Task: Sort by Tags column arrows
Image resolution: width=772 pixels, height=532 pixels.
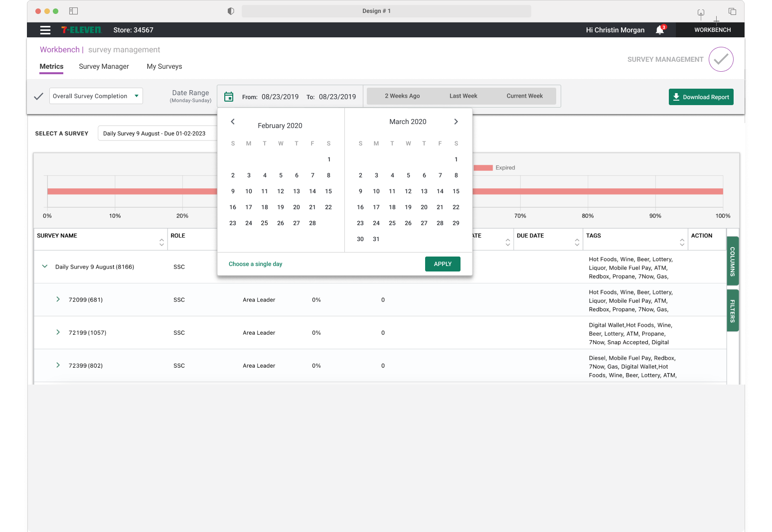Action: pyautogui.click(x=682, y=242)
